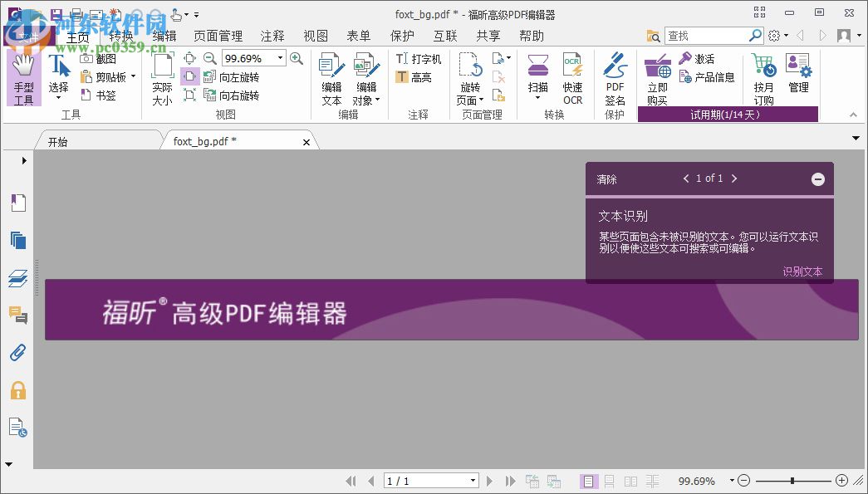Open the Bookmarks panel in the sidebar
Screen dimensions: 868x494
pyautogui.click(x=18, y=203)
